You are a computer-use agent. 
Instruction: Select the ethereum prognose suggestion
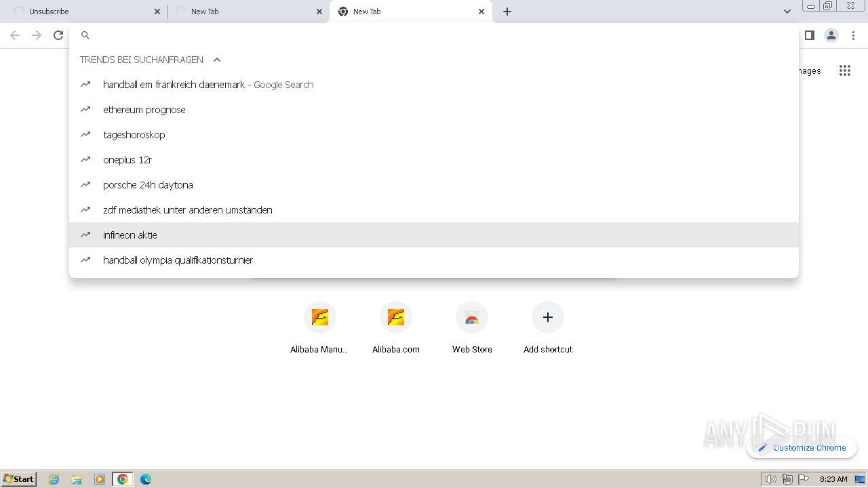[x=434, y=110]
